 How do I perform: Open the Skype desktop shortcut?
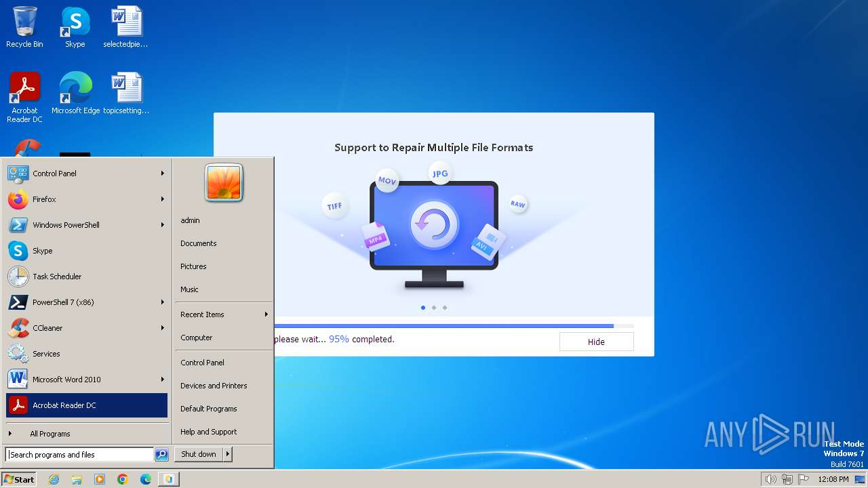[x=75, y=28]
